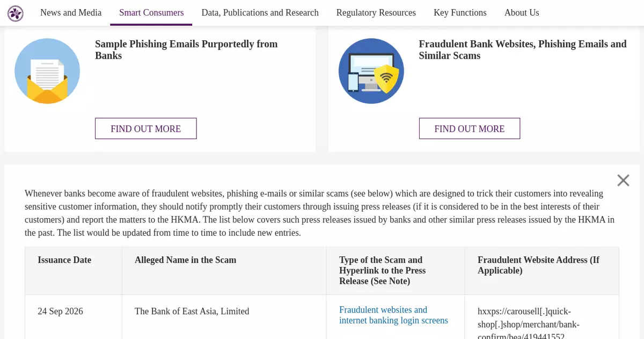Open the About Us menu
Viewport: 644px width, 339px height.
click(x=522, y=12)
